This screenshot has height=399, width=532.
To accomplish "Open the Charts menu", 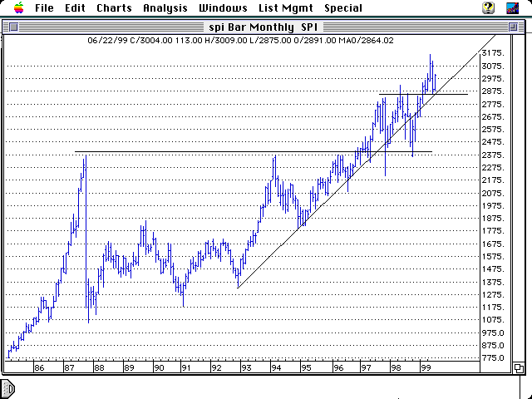I will pyautogui.click(x=114, y=7).
